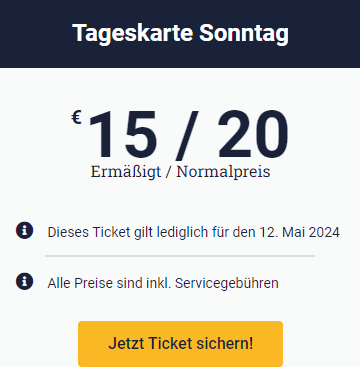360x367 pixels.
Task: Click the grey divider line between the notes
Action: coord(180,256)
